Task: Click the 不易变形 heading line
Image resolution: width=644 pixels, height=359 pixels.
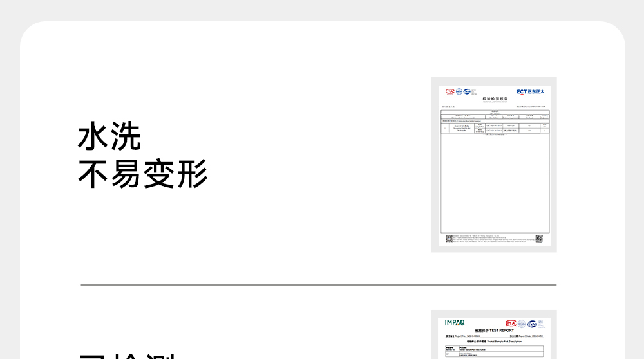Action: pyautogui.click(x=143, y=174)
